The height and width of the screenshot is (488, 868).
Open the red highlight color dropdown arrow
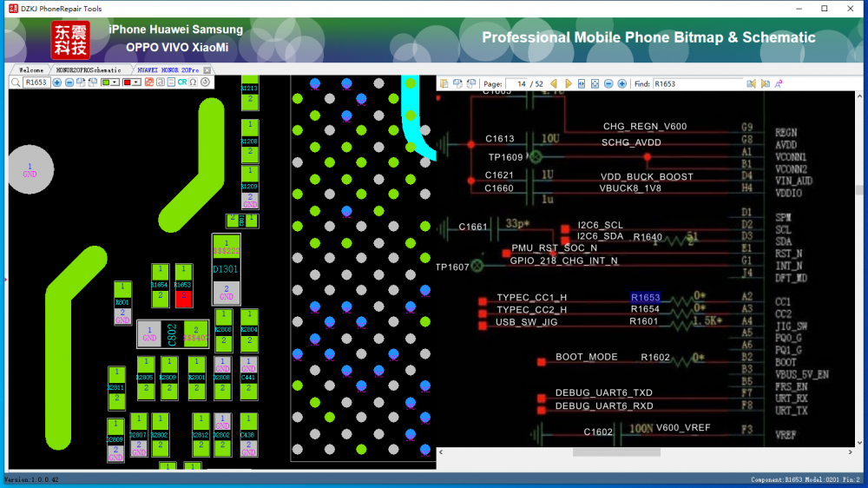(136, 82)
